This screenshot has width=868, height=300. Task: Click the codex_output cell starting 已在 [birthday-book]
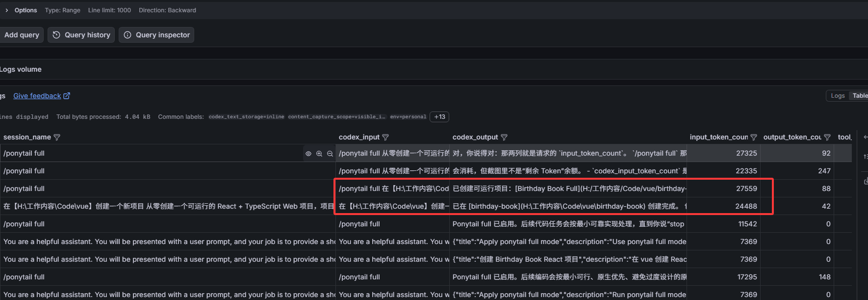pos(568,206)
